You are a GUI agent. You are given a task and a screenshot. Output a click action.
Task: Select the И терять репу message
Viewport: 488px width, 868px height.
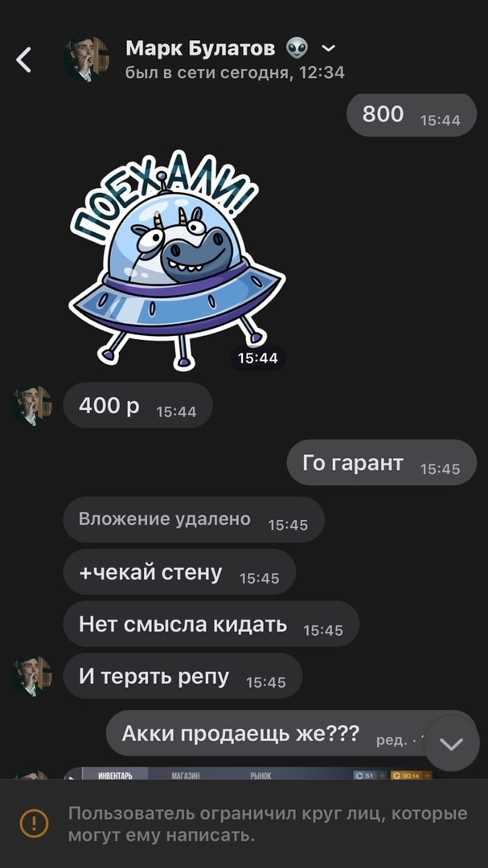point(182,677)
